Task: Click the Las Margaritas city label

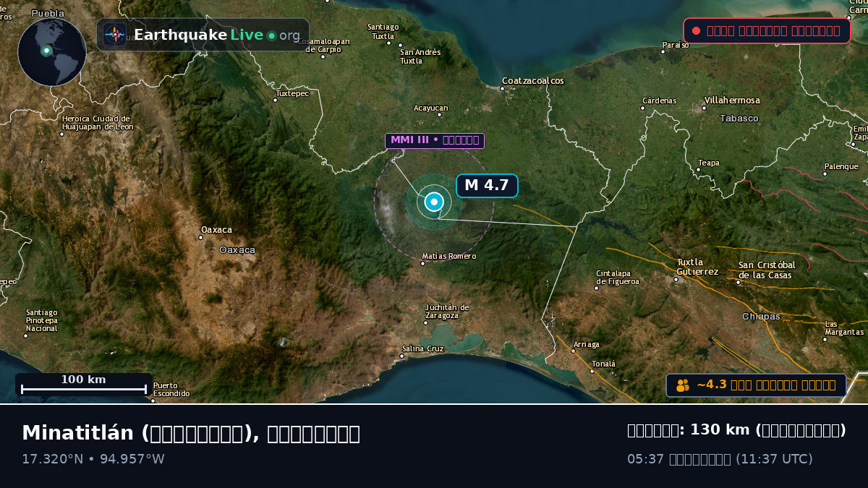Action: coord(844,328)
